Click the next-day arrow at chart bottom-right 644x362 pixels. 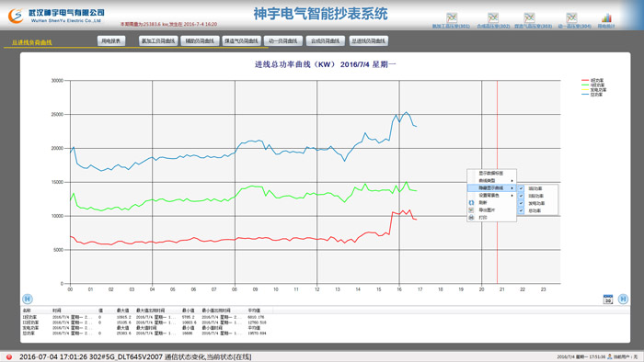(x=623, y=299)
